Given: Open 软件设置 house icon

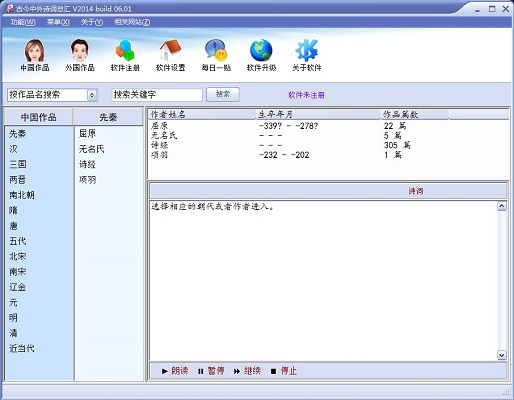Looking at the screenshot, I should (x=170, y=55).
